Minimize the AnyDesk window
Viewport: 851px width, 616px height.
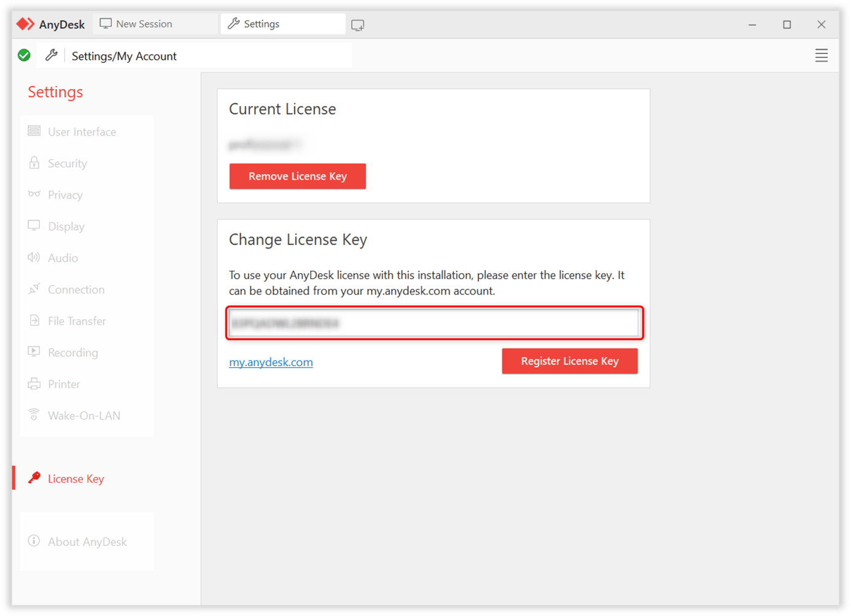point(752,25)
